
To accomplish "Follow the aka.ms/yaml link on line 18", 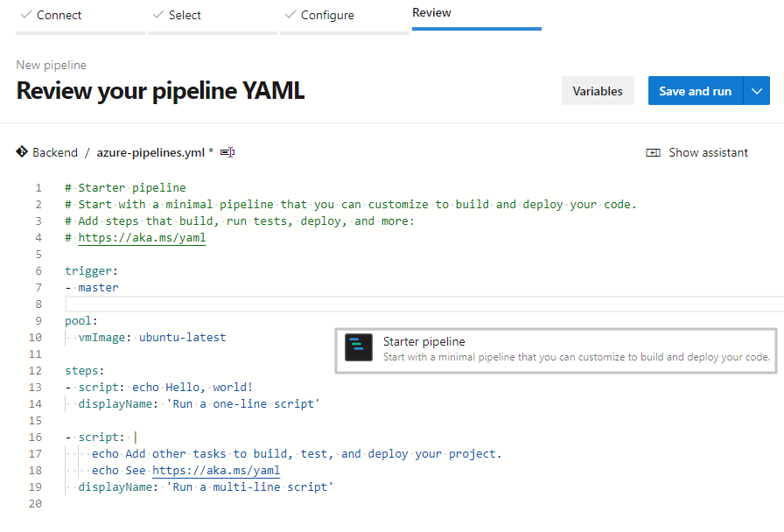I will [x=216, y=470].
